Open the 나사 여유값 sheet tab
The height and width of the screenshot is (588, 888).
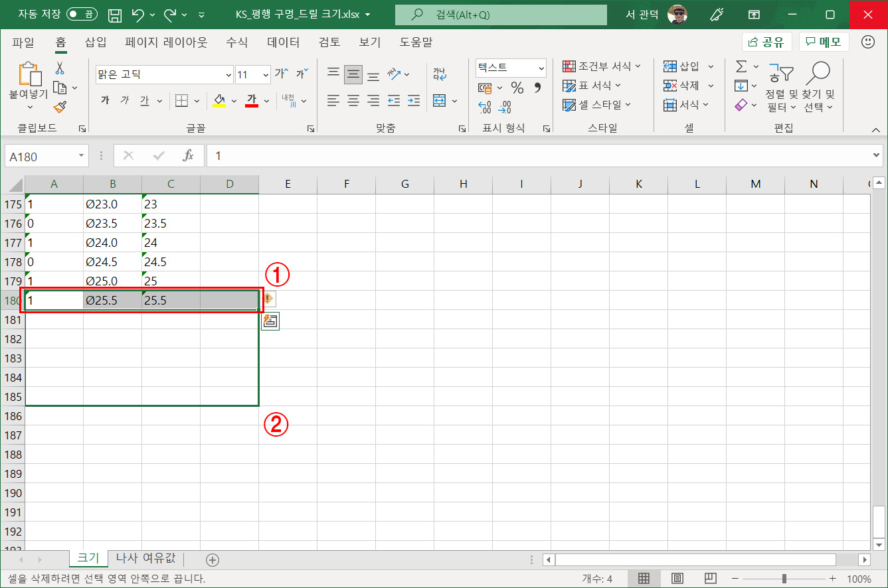145,558
